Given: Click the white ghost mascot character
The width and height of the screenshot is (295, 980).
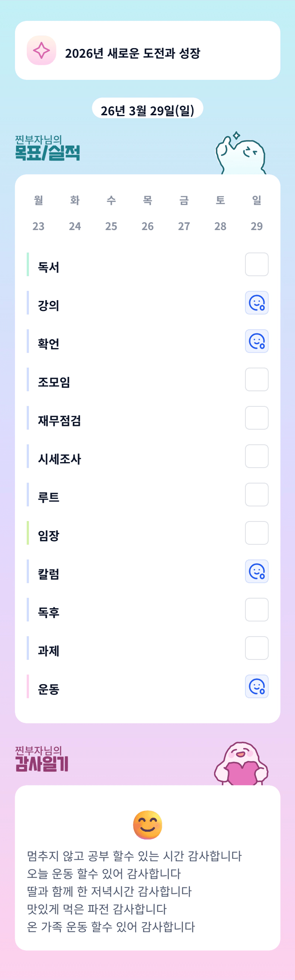Looking at the screenshot, I should pyautogui.click(x=241, y=154).
